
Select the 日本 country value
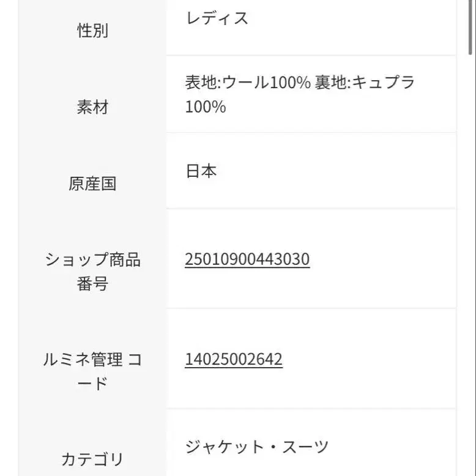(x=201, y=171)
